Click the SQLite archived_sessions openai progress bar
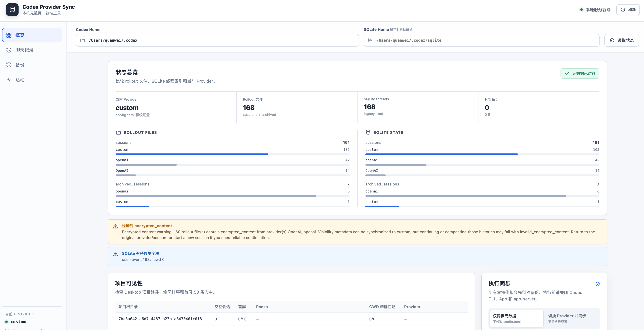The image size is (644, 330). point(482,196)
